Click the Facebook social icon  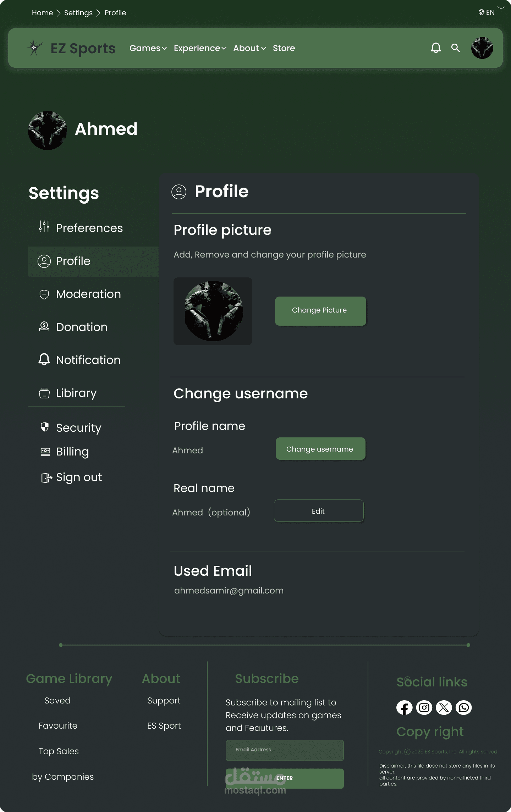click(x=404, y=708)
